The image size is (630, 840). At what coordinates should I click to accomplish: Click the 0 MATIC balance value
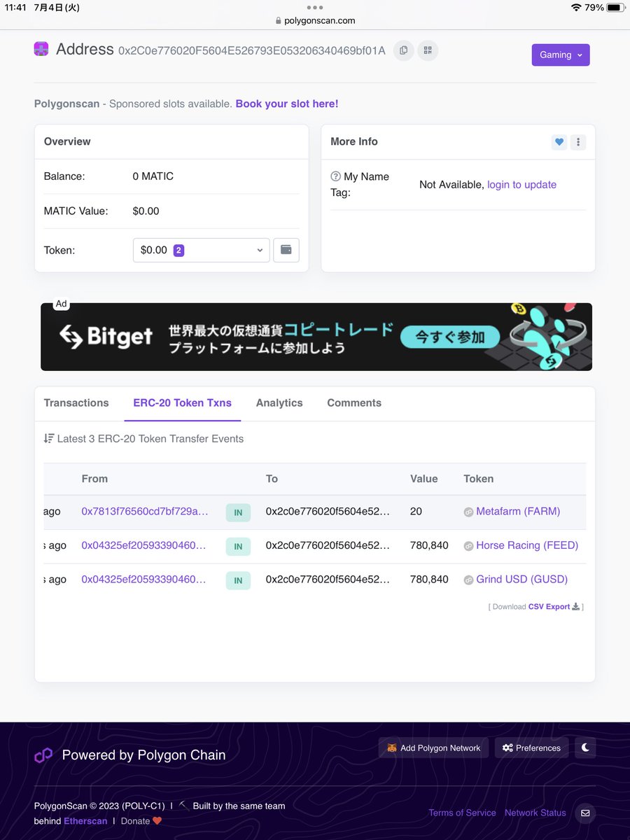click(x=153, y=176)
